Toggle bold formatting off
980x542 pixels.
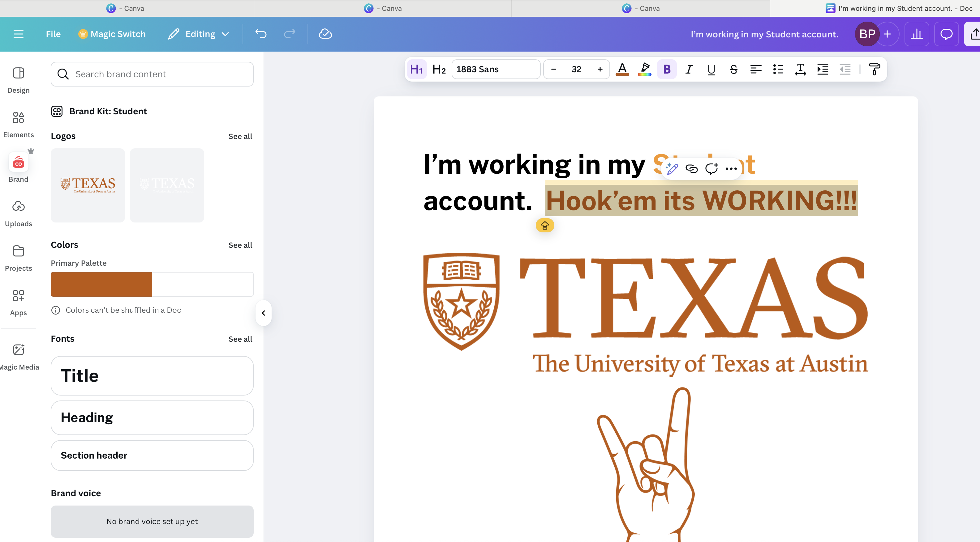(x=667, y=69)
